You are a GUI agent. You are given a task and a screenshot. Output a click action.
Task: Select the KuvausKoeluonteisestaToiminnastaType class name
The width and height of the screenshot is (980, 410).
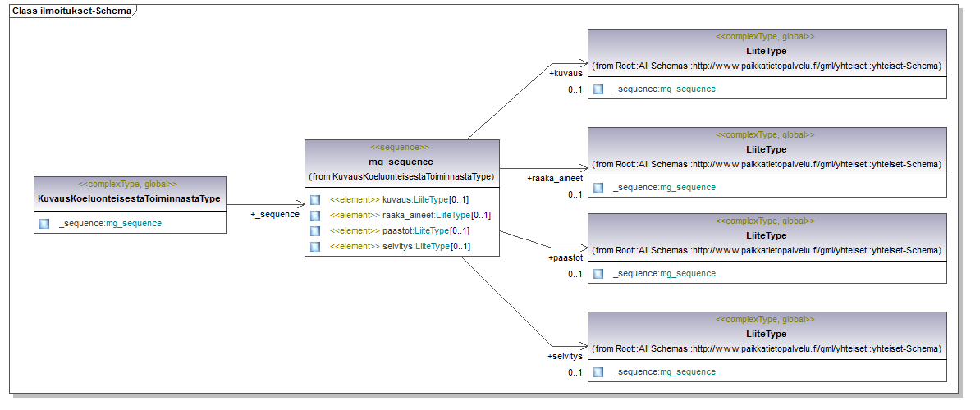(x=129, y=198)
